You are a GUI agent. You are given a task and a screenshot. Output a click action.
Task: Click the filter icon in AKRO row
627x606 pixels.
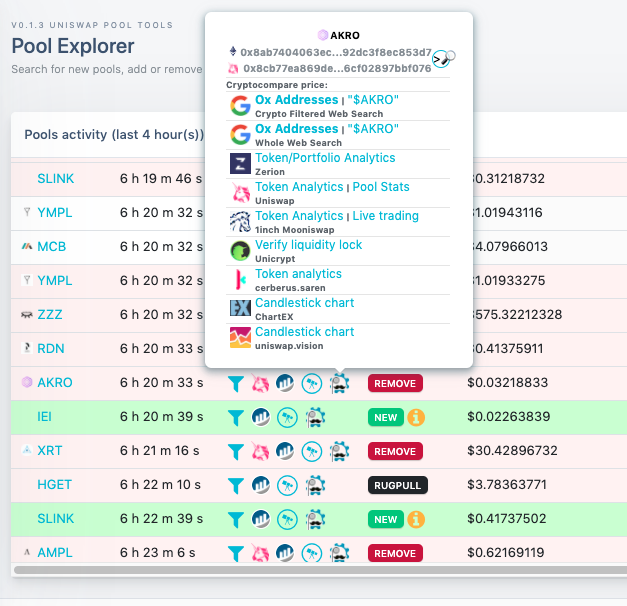(236, 384)
